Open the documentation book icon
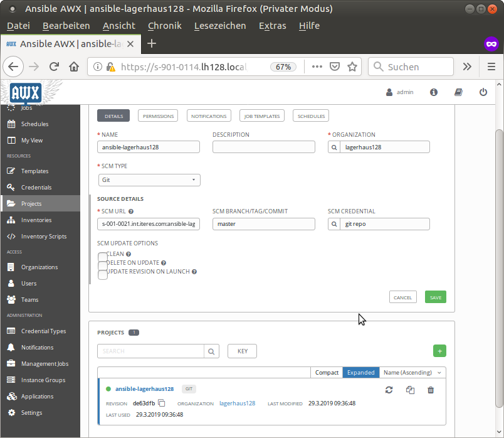 pos(458,92)
